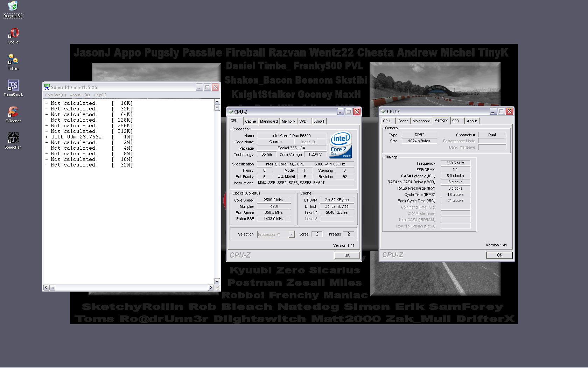
Task: Click the Super PI horizontal scrollbar thumb
Action: (52, 287)
